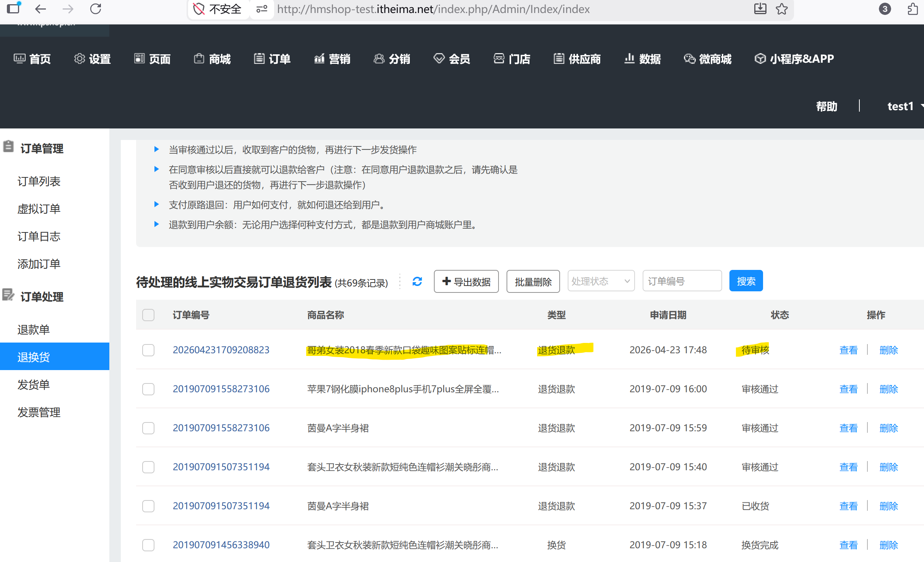Click the 页面 layout icon in nav bar
Image resolution: width=924 pixels, height=562 pixels.
pos(140,58)
